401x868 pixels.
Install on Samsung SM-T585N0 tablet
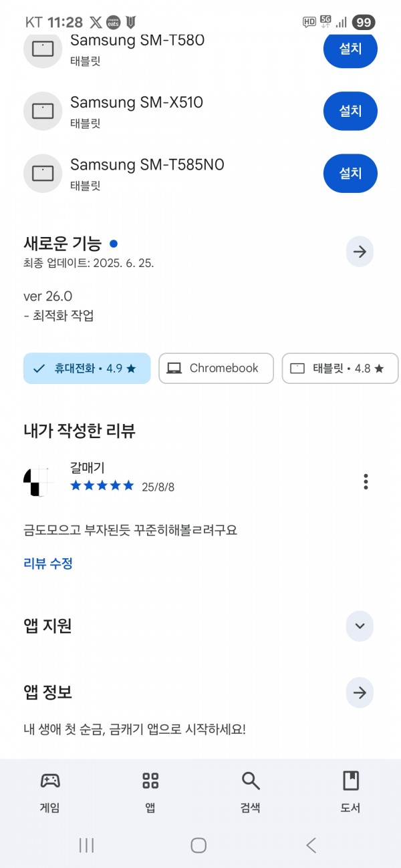(x=350, y=173)
